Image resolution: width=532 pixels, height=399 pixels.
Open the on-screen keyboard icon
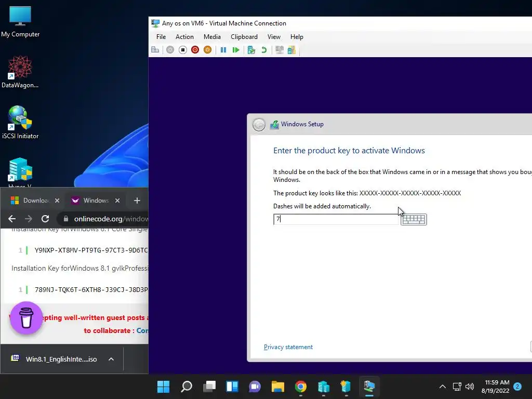(x=414, y=219)
